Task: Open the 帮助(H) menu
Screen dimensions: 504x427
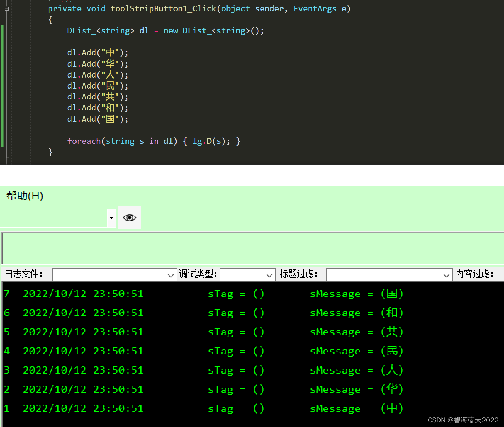Action: [25, 195]
